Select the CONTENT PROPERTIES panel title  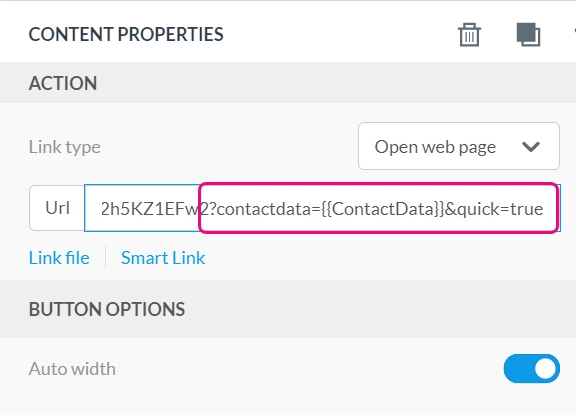126,35
